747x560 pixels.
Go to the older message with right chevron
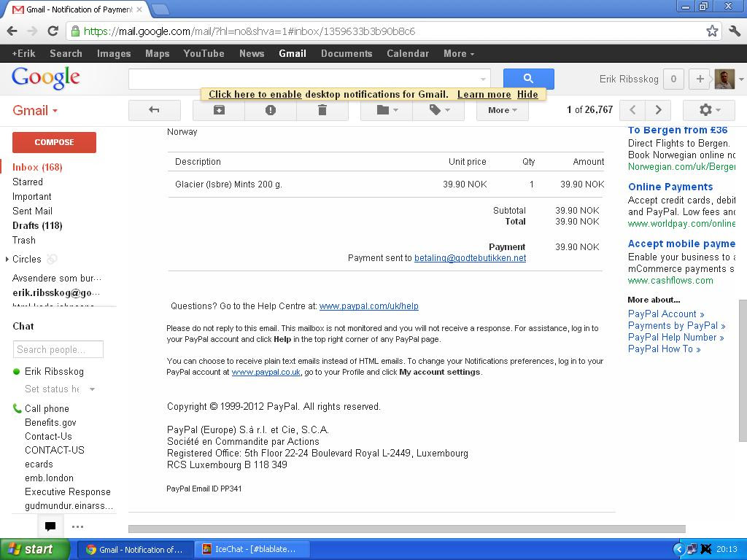point(658,110)
